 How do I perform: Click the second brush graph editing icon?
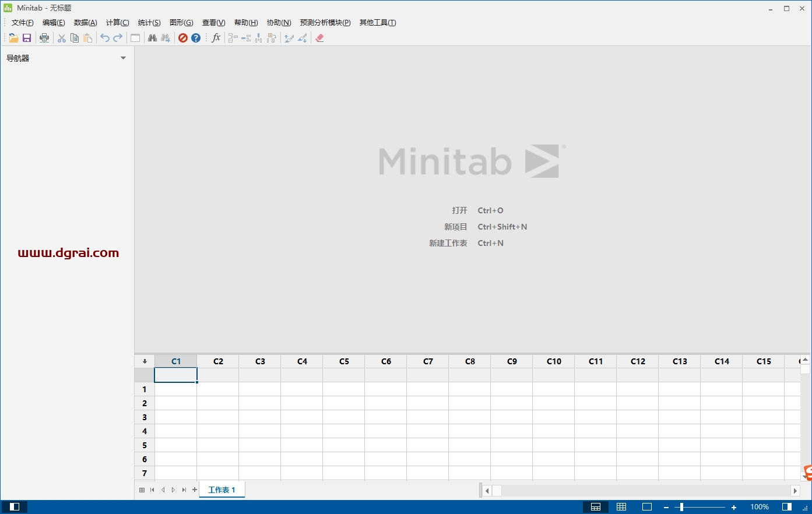pyautogui.click(x=303, y=38)
